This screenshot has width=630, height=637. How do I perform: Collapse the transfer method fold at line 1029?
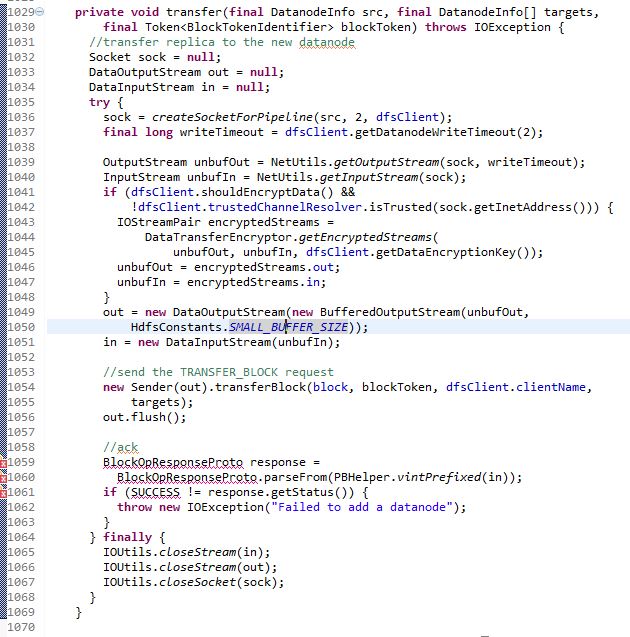point(40,12)
